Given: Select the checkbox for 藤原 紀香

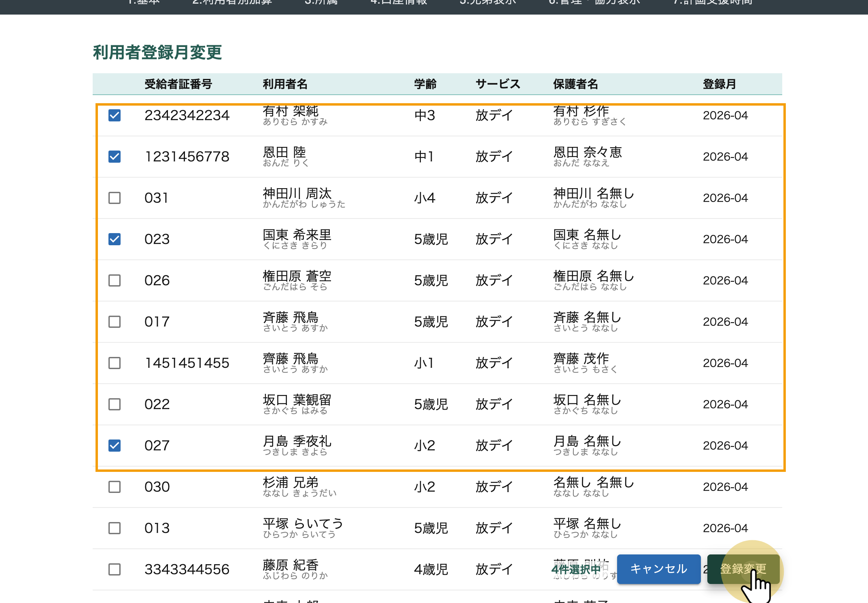Looking at the screenshot, I should (115, 569).
